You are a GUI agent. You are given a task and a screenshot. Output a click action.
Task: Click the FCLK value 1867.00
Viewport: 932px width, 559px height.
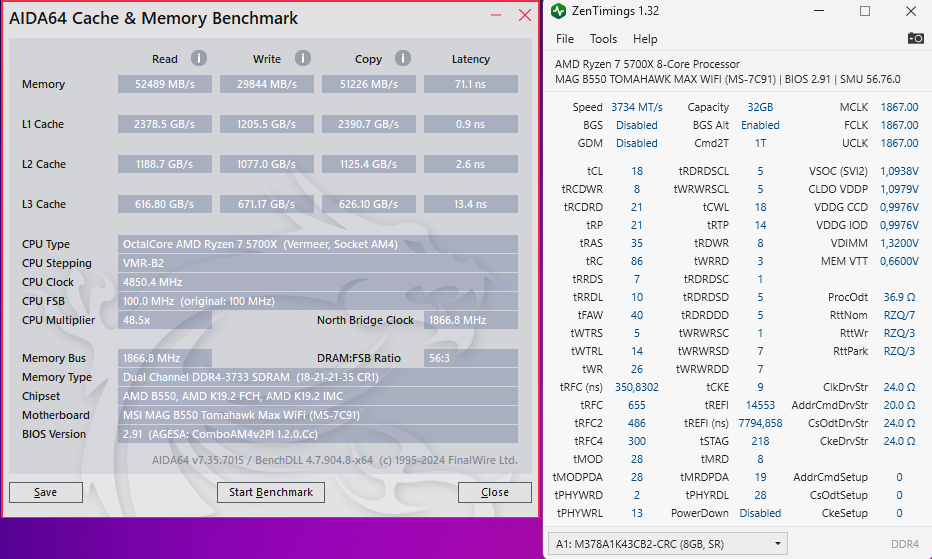pos(899,125)
